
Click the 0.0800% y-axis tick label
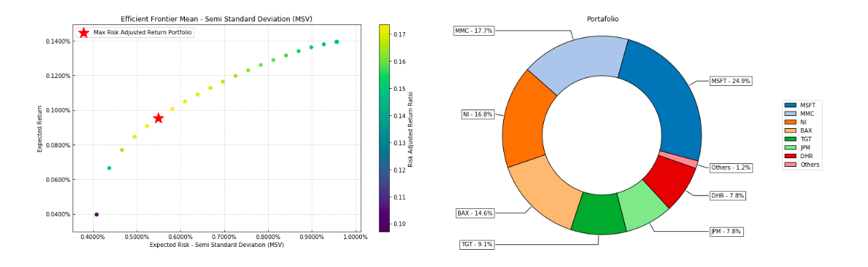pyautogui.click(x=58, y=145)
